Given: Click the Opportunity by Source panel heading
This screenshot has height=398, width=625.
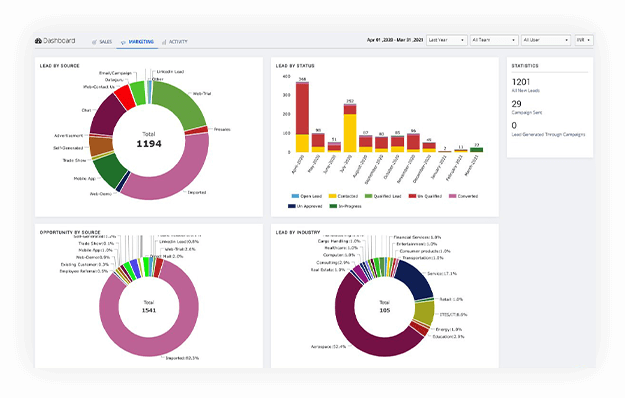Looking at the screenshot, I should pos(70,232).
